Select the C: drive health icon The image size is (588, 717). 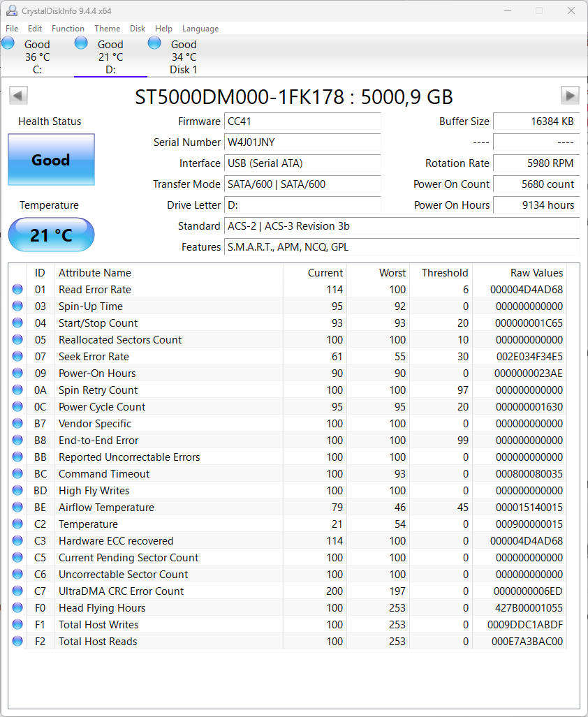[8, 43]
